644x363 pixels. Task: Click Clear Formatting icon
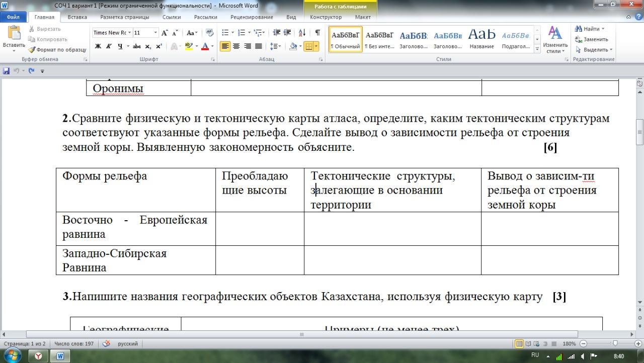point(210,33)
